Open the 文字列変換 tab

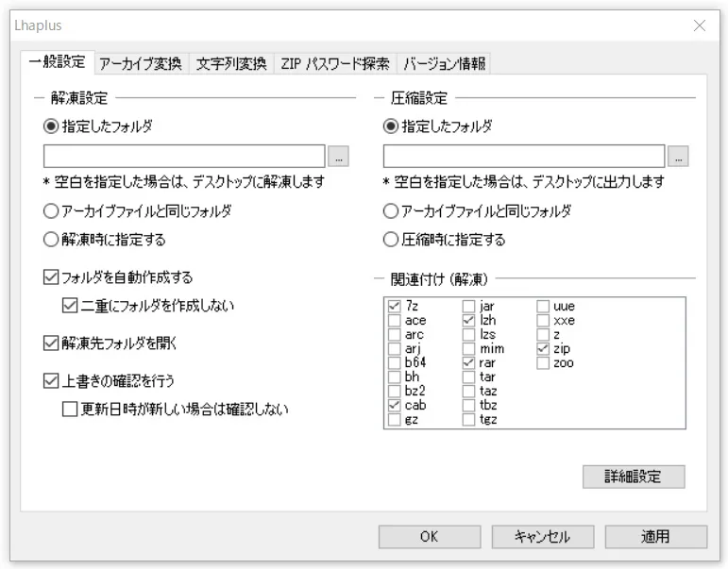click(x=231, y=63)
